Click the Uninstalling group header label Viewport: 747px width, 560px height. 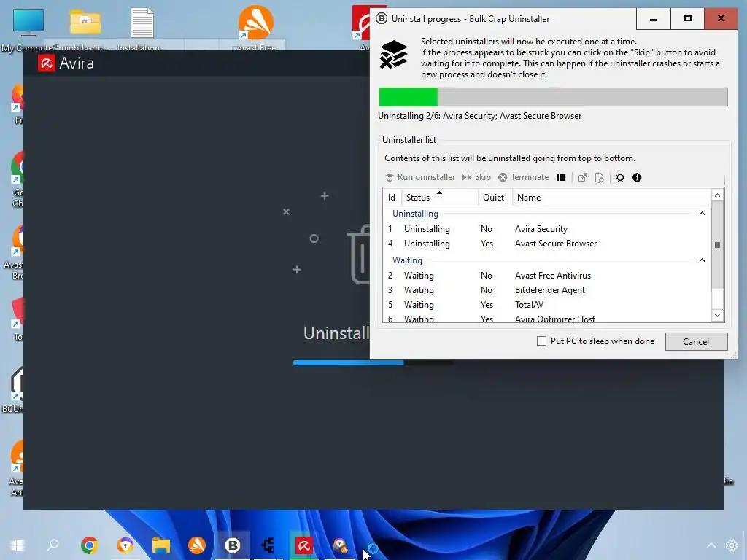tap(415, 214)
